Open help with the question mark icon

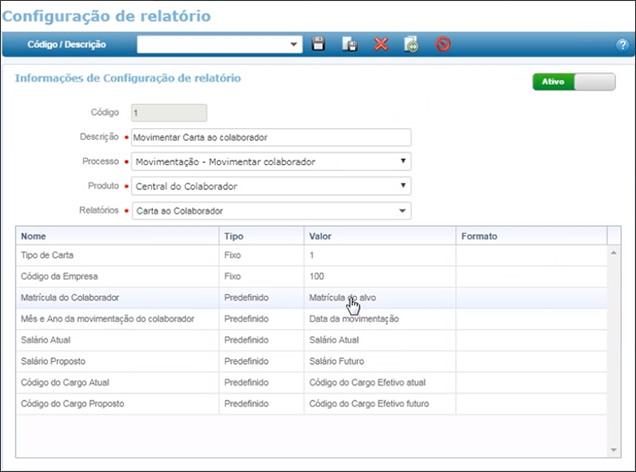(622, 45)
